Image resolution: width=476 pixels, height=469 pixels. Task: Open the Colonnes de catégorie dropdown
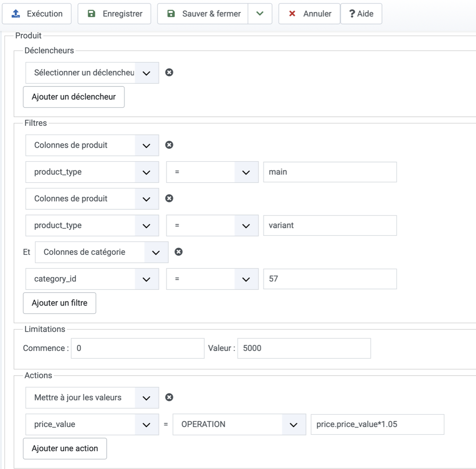pyautogui.click(x=102, y=252)
